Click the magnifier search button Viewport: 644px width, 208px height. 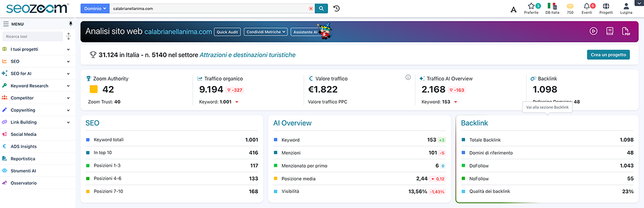coord(321,8)
